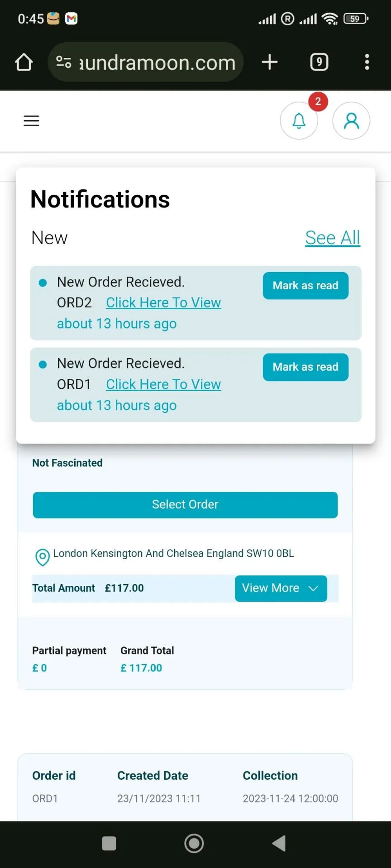Tap the site info icon in address bar
This screenshot has height=868, width=391.
click(x=64, y=62)
